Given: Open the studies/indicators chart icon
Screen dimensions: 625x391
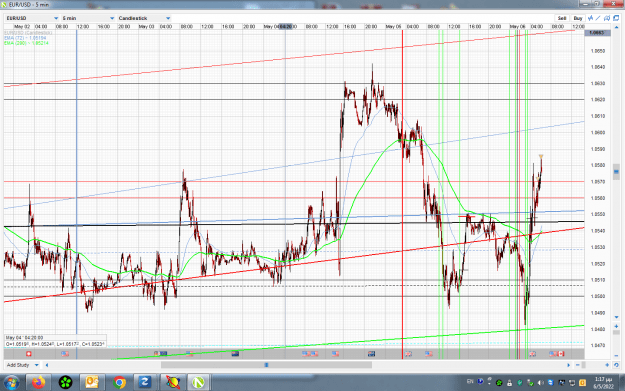Looking at the screenshot, I should [590, 18].
